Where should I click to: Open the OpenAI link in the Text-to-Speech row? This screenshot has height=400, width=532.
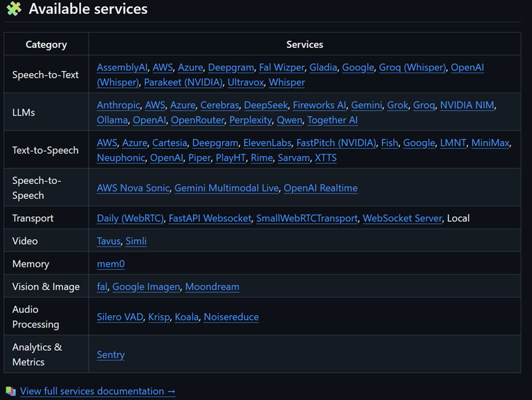tap(167, 157)
